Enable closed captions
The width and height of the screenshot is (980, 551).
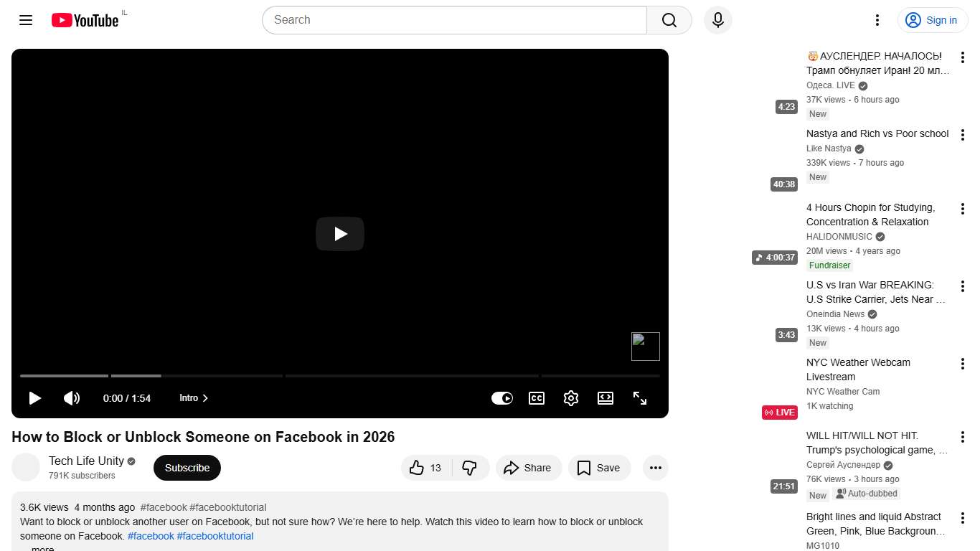point(536,398)
